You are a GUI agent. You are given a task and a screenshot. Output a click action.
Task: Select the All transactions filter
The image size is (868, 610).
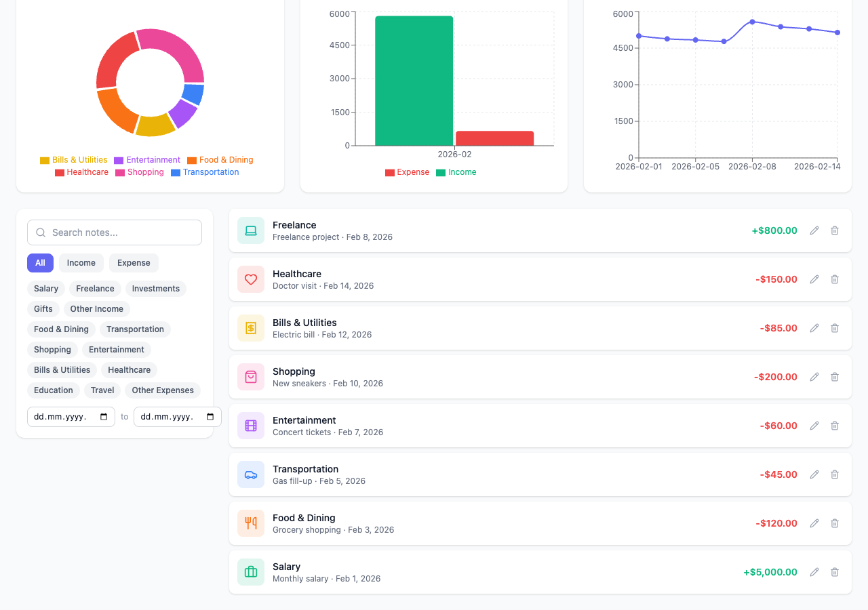point(40,263)
